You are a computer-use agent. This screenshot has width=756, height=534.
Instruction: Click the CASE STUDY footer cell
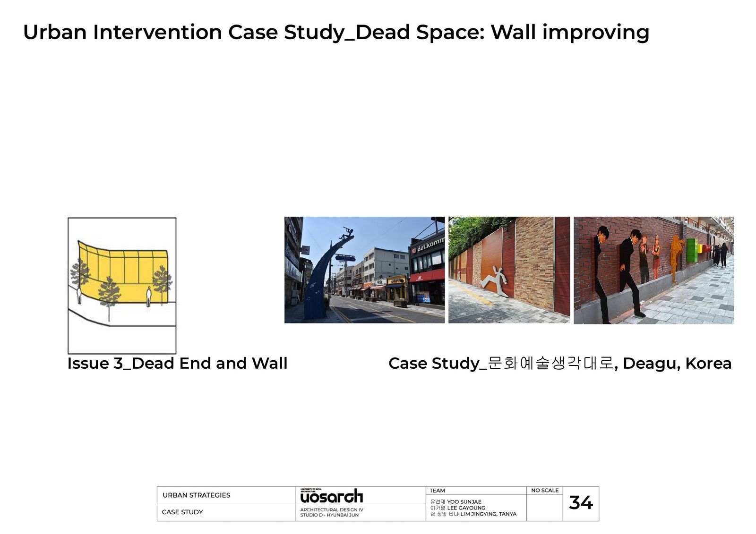coord(182,512)
